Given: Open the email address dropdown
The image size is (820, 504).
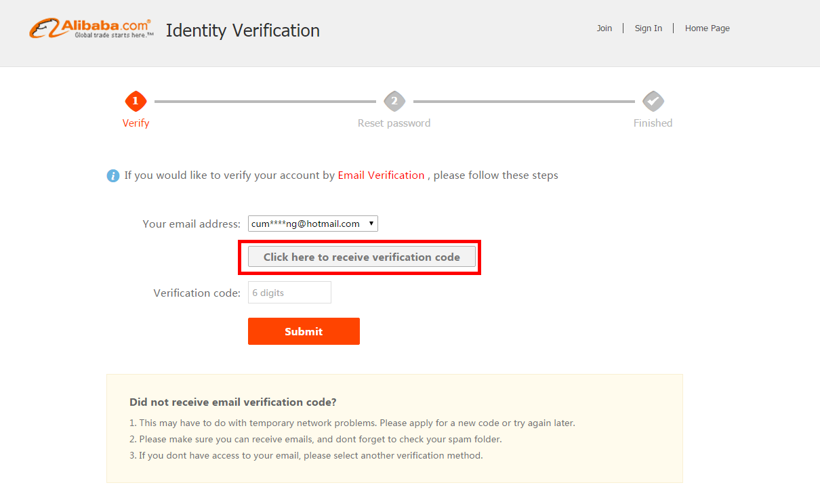Looking at the screenshot, I should [313, 224].
